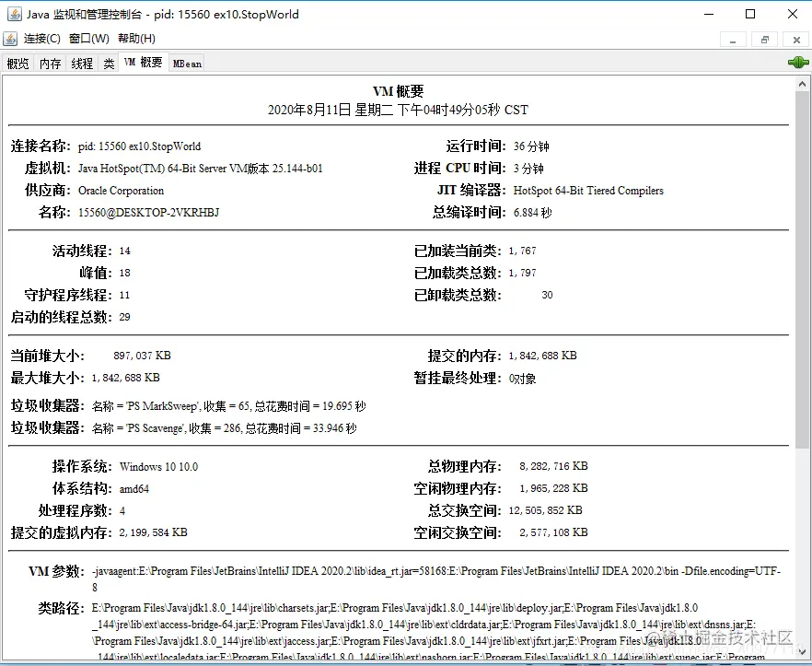The width and height of the screenshot is (812, 666).
Task: Click the architecture value 'amd64'
Action: (134, 489)
